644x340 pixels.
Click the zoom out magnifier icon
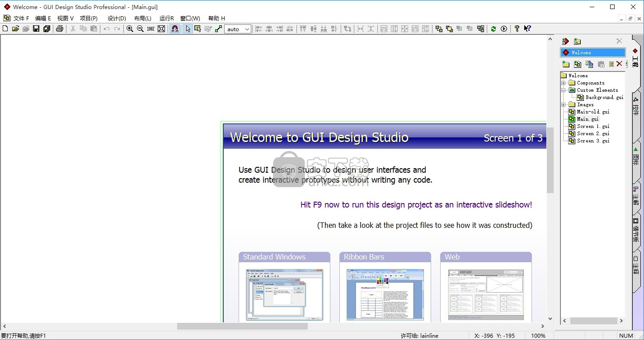click(x=140, y=28)
